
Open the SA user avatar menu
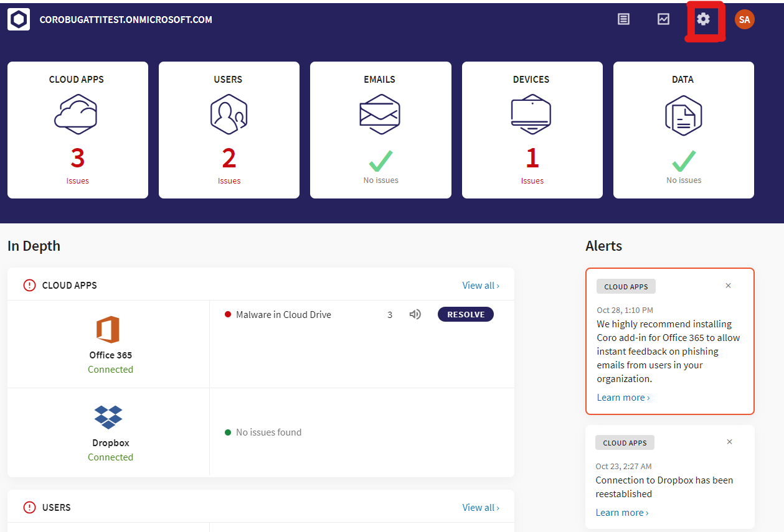pyautogui.click(x=744, y=19)
